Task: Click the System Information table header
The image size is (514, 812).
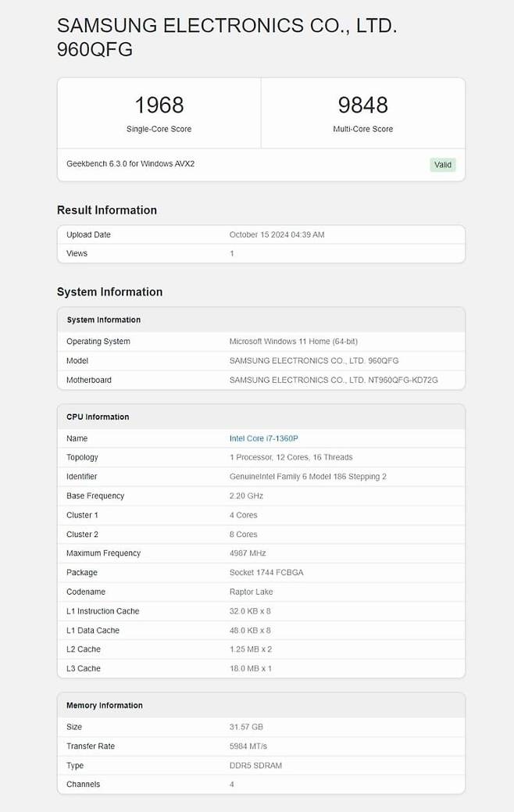Action: 104,320
